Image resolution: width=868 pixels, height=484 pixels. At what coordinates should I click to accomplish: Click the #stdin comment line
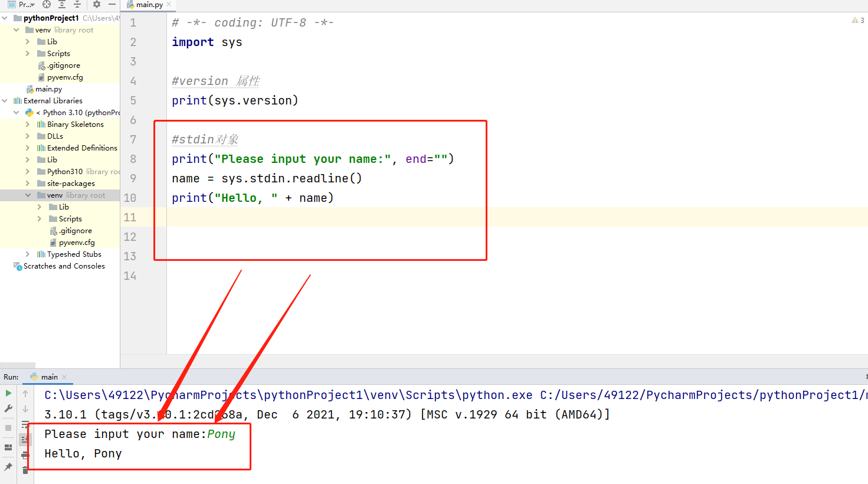205,139
